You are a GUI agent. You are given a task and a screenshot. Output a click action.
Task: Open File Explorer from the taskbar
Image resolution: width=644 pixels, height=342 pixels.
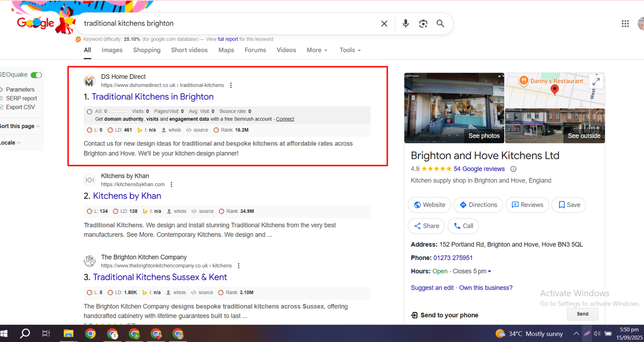pos(68,334)
